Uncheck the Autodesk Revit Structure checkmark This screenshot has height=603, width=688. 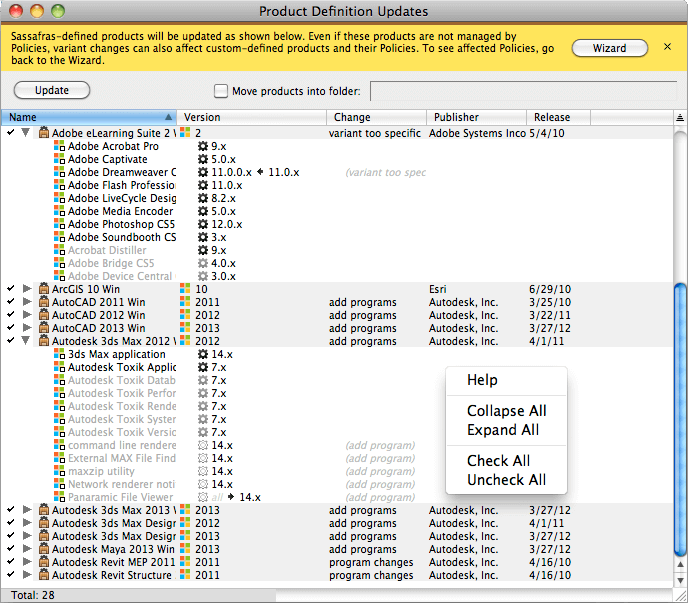click(x=10, y=575)
